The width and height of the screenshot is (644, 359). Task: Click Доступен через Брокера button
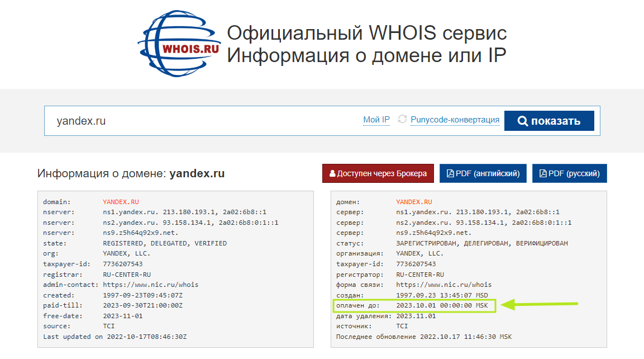(378, 173)
